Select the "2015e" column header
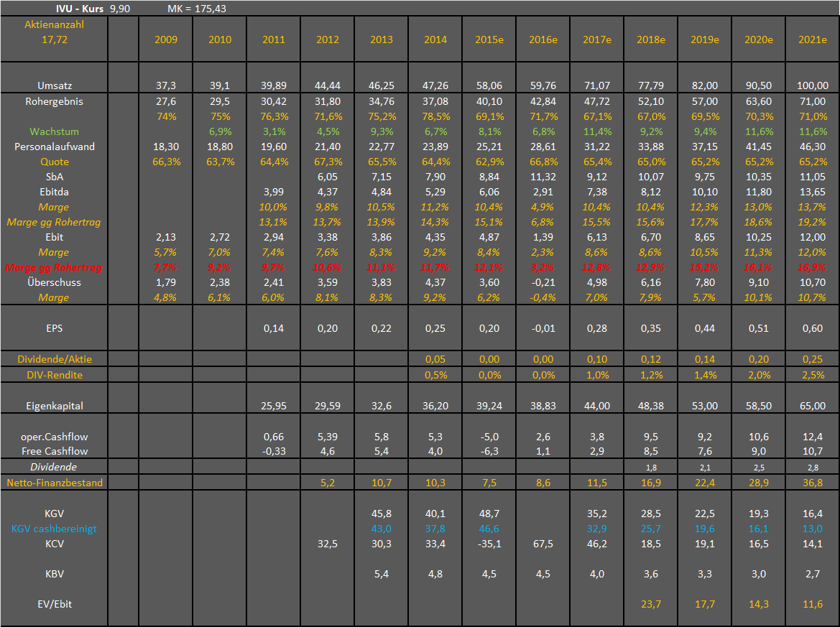Image resolution: width=840 pixels, height=627 pixels. (x=489, y=39)
